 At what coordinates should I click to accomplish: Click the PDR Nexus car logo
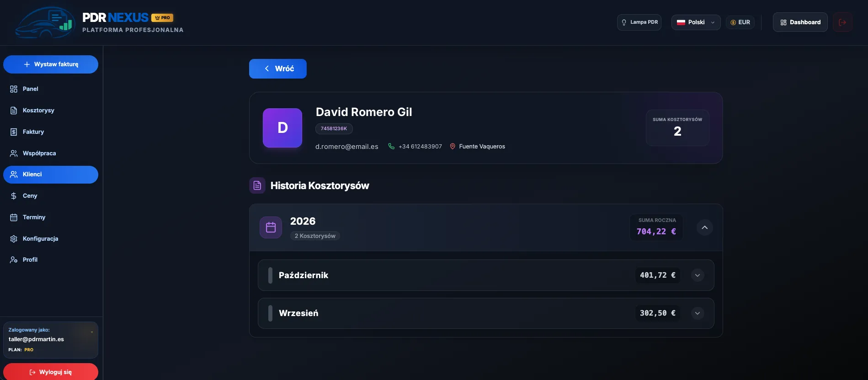44,22
